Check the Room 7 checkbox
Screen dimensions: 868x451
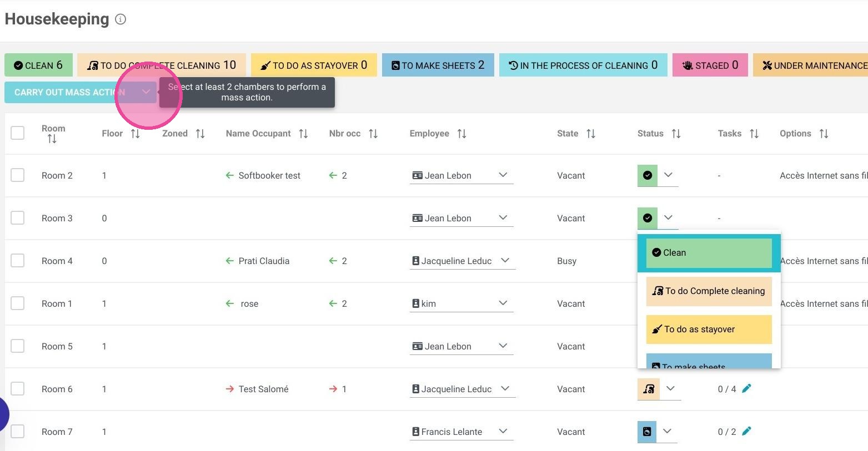18,432
